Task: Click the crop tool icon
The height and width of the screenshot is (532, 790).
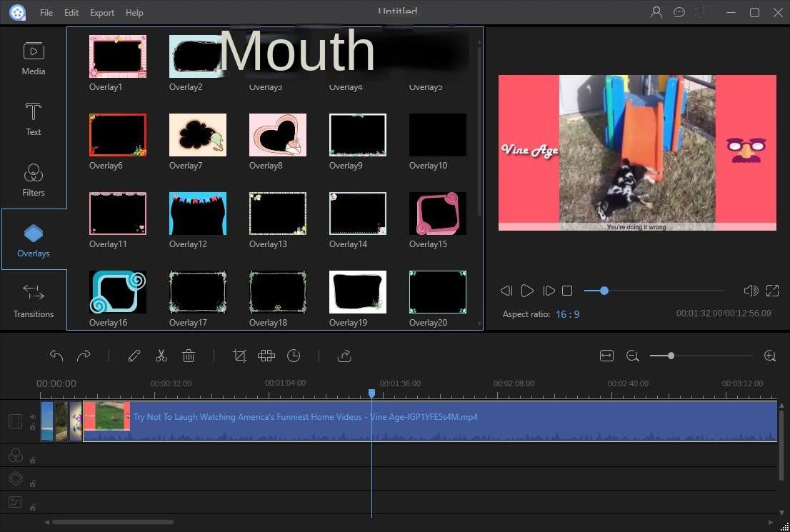Action: [239, 356]
